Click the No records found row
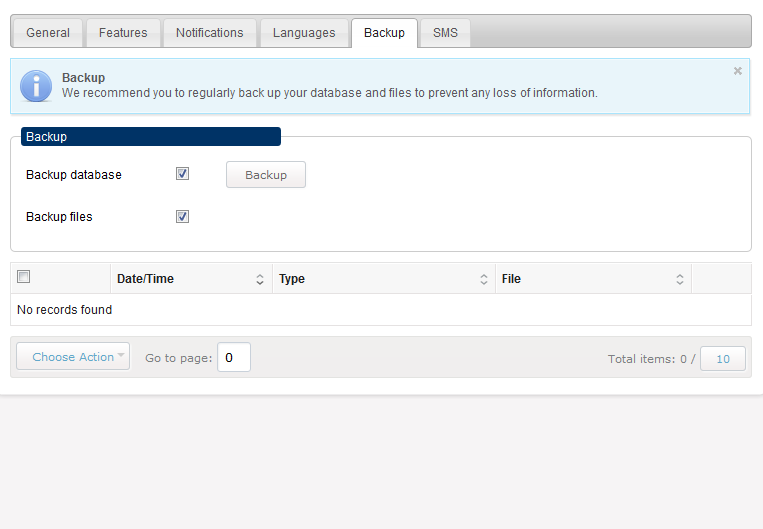Viewport: 763px width, 529px height. (x=381, y=310)
